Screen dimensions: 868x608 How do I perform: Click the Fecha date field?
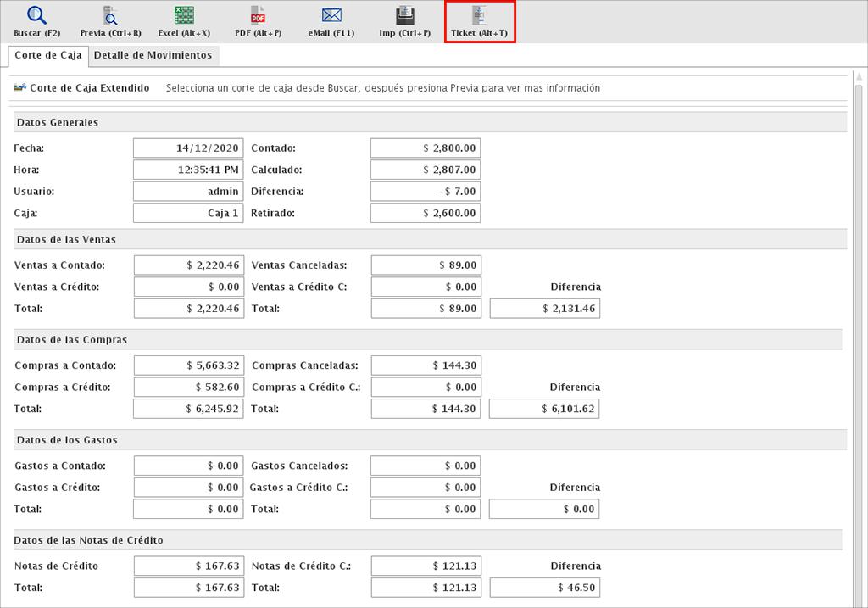pos(188,148)
